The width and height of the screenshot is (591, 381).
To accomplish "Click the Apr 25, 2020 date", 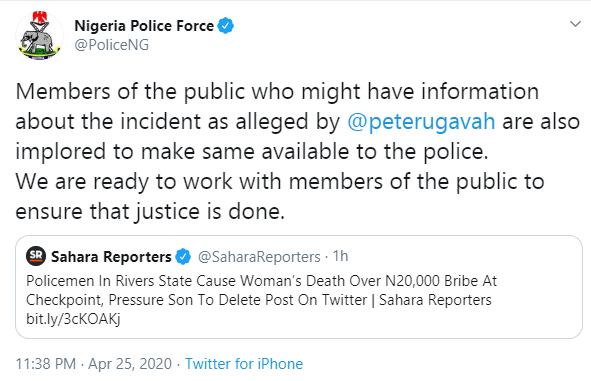I will (x=130, y=364).
